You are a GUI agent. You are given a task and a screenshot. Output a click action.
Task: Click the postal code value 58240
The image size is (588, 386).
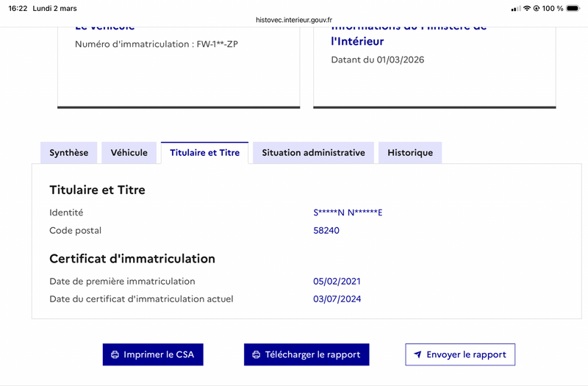(326, 230)
